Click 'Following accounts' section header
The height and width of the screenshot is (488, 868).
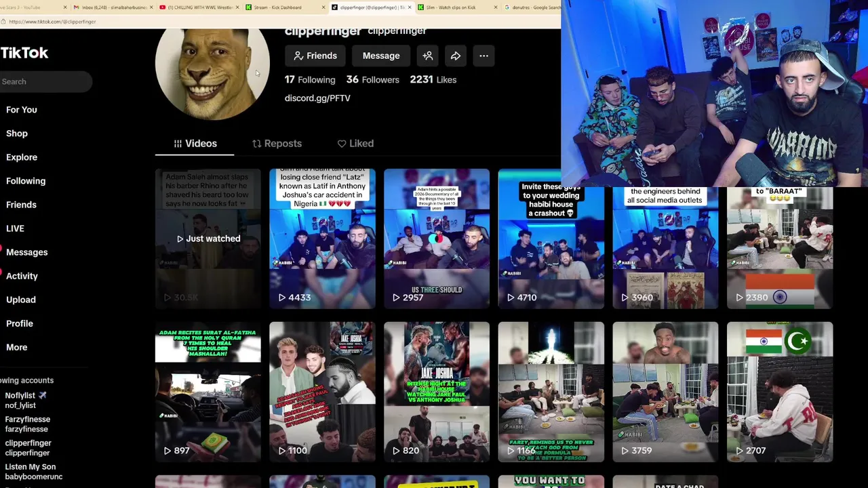tap(27, 381)
